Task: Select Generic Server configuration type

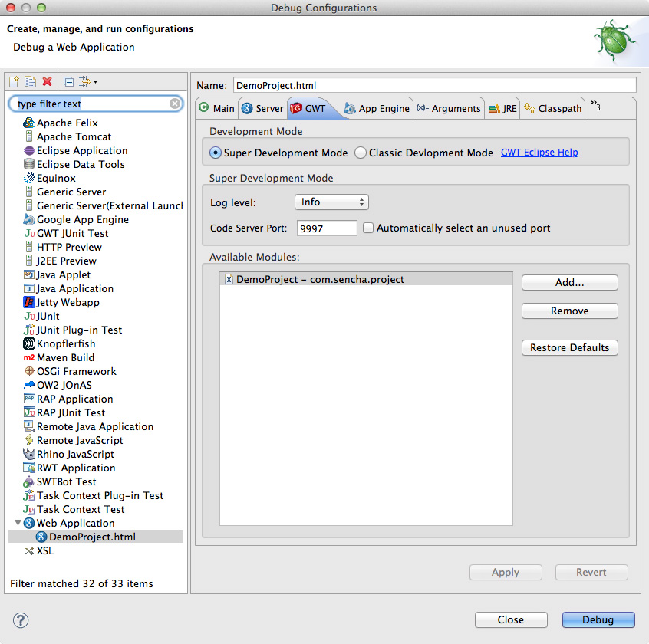Action: coord(71,192)
